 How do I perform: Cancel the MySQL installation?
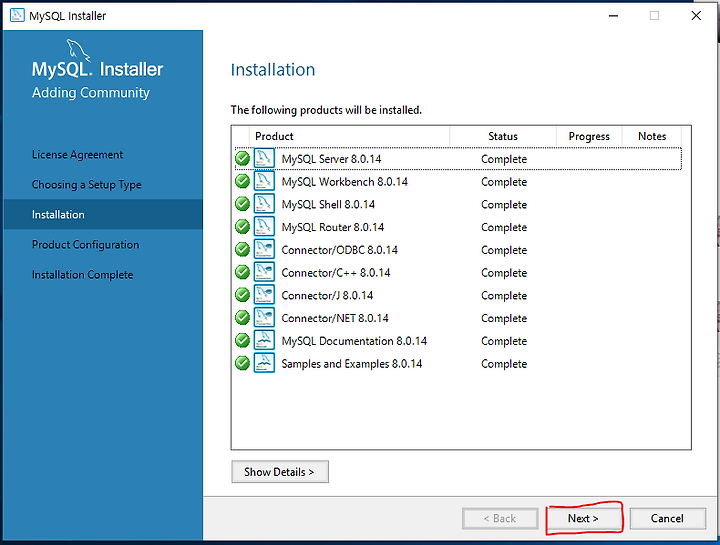[x=667, y=518]
